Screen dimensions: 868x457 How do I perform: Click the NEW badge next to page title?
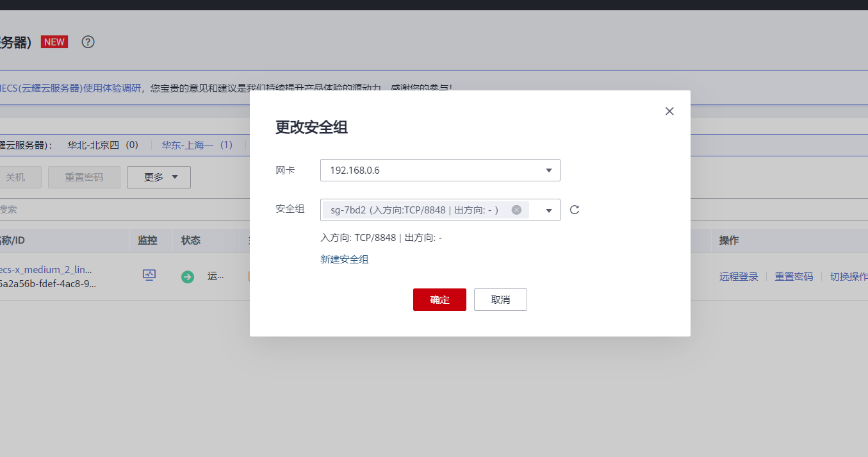pos(54,41)
